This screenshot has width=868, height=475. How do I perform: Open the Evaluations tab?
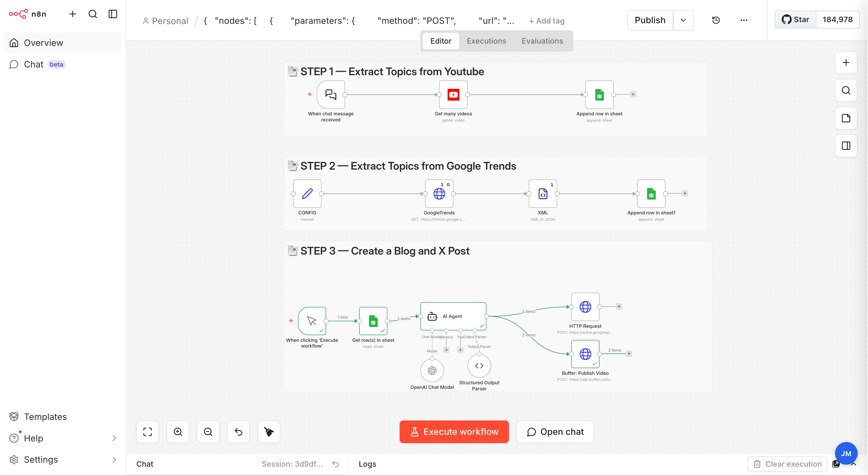click(x=542, y=41)
